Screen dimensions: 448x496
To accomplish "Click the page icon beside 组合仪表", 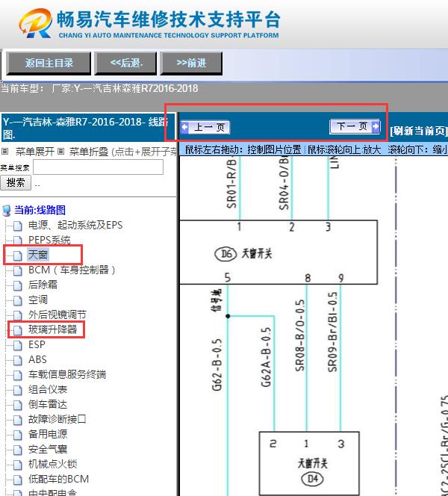I will [x=18, y=391].
